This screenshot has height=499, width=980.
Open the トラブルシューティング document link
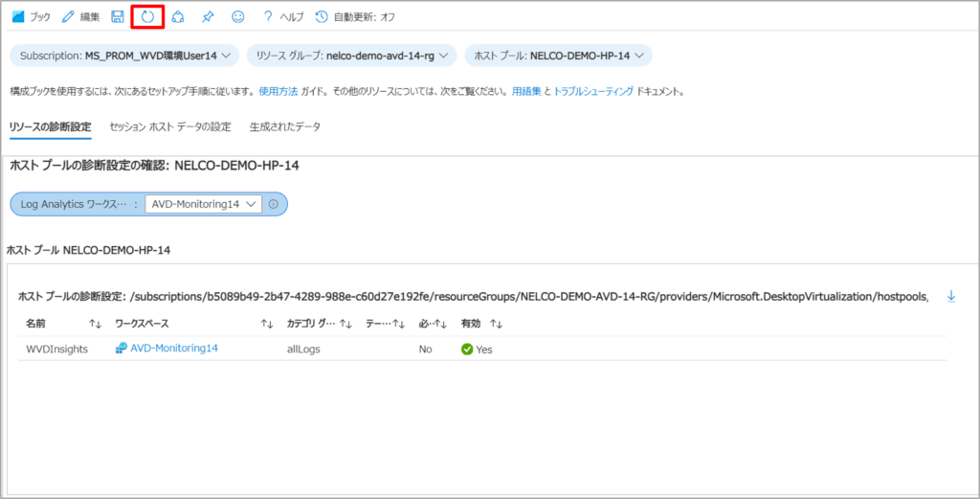(593, 91)
